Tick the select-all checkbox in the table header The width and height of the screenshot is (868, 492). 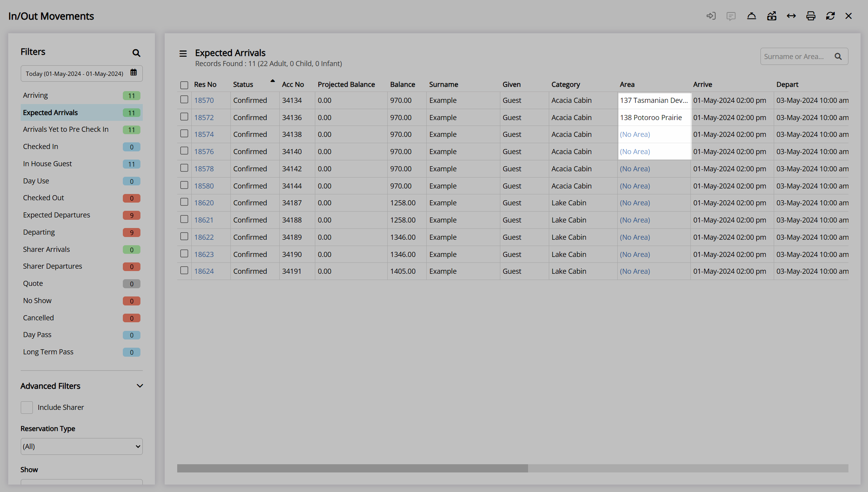184,85
